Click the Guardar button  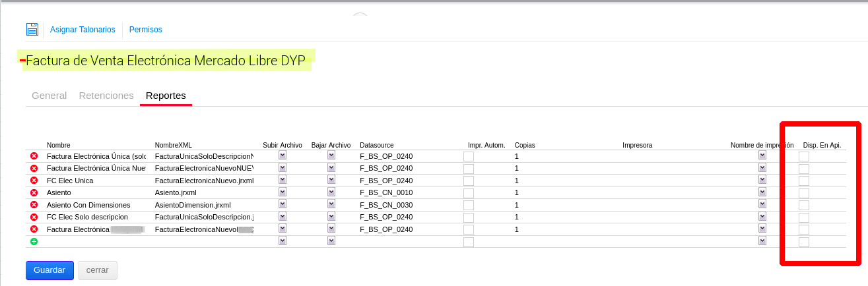pyautogui.click(x=50, y=270)
